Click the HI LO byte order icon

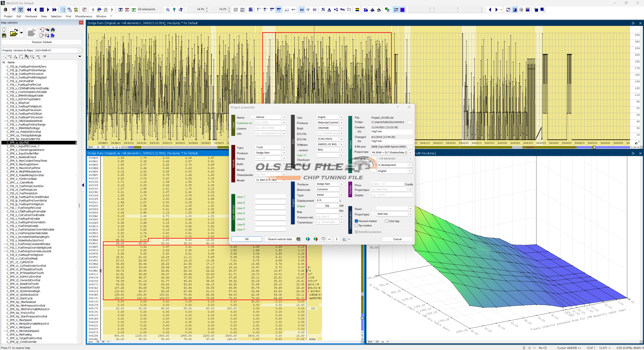tap(287, 10)
